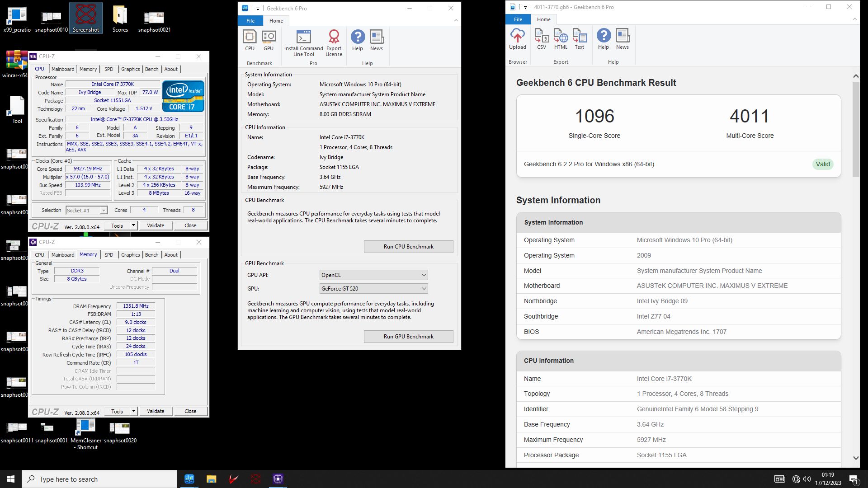Collapse the ribbon in the result window
The width and height of the screenshot is (868, 488).
click(854, 19)
